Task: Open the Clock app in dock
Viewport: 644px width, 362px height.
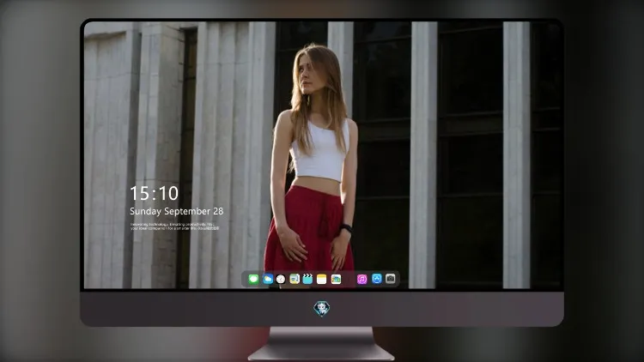Action: 281,279
